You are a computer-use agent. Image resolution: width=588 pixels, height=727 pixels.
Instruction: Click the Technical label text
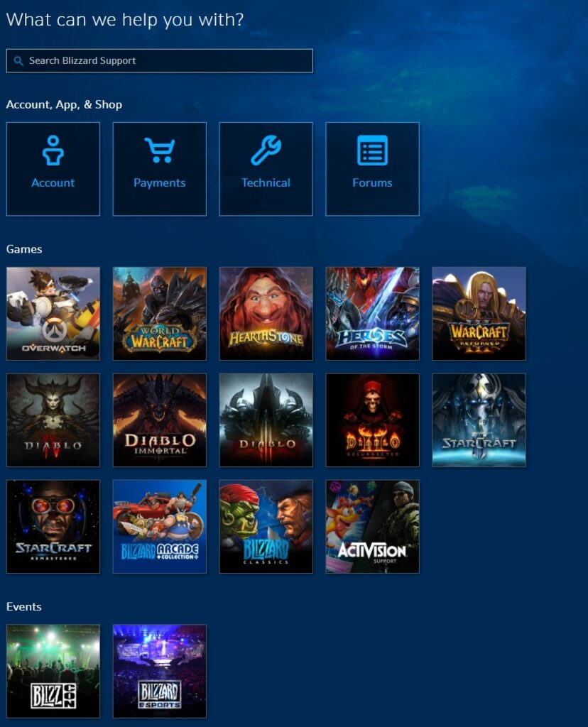click(266, 182)
